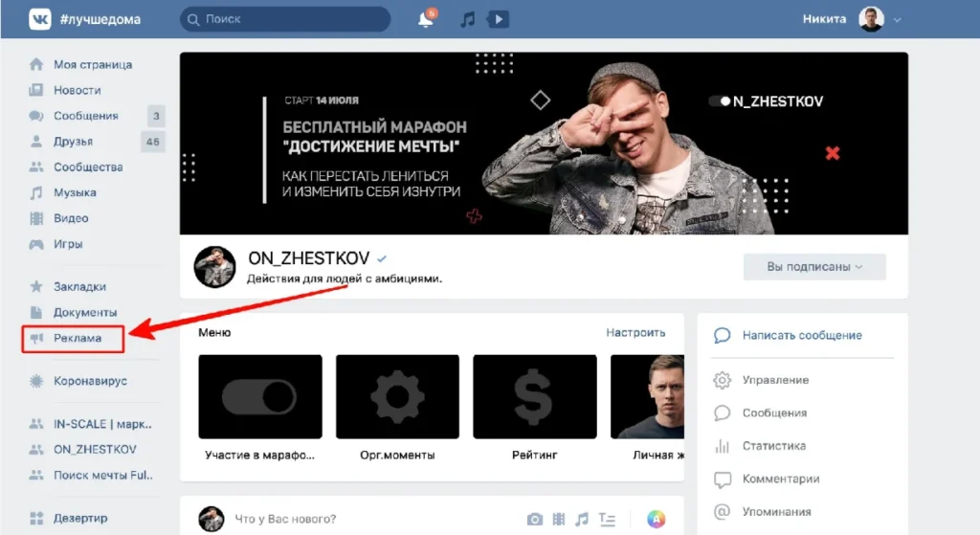Viewport: 980px width, 535px height.
Task: Click the Упоминания @ icon
Action: point(722,512)
